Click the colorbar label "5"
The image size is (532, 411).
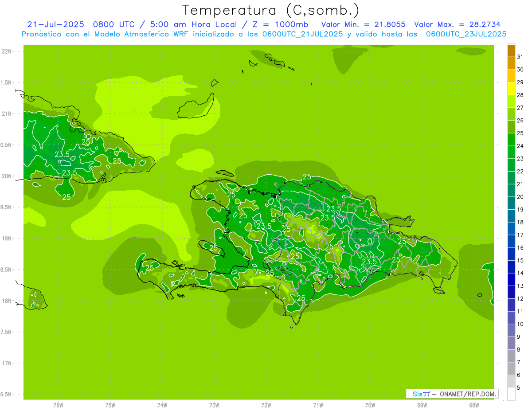coord(519,388)
